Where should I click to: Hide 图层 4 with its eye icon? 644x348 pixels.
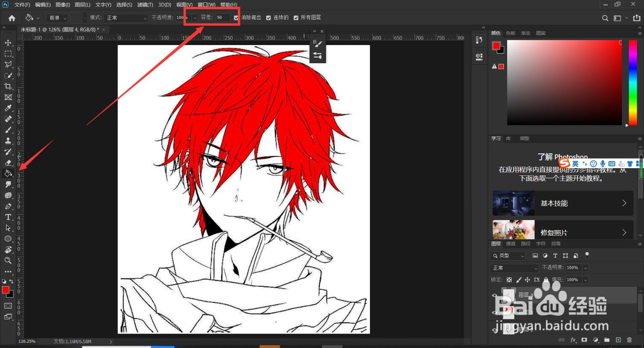click(495, 295)
